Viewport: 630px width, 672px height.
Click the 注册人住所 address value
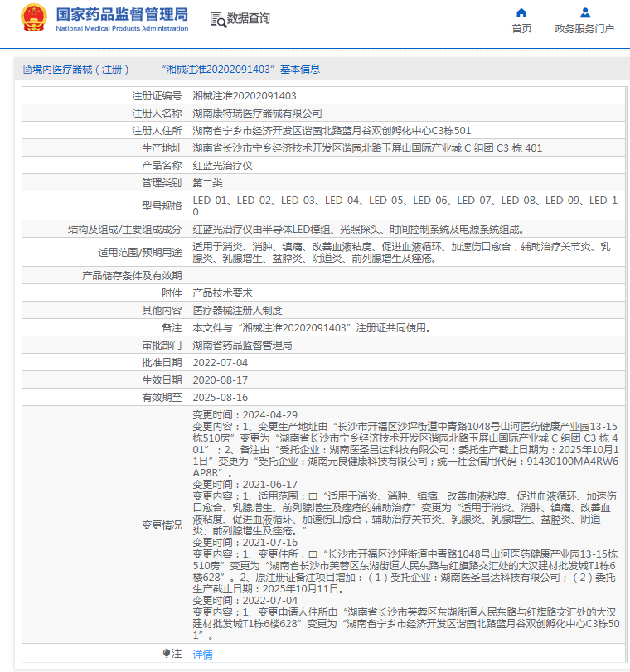[x=332, y=131]
